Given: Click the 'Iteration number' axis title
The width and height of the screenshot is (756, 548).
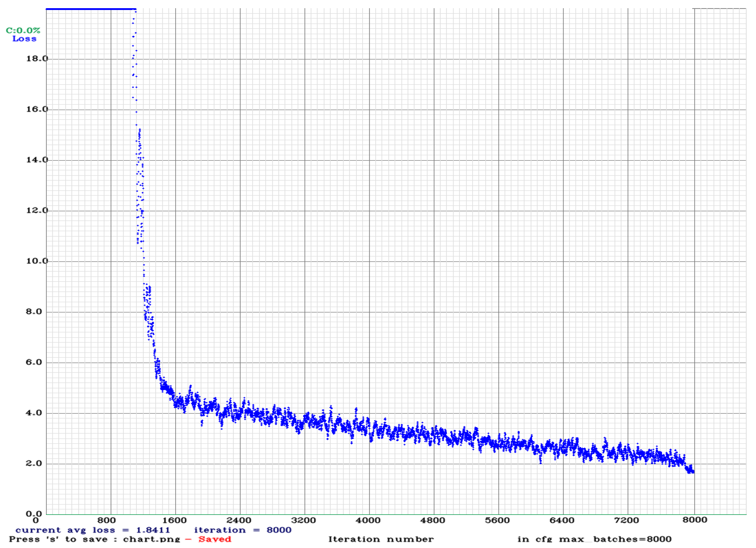Looking at the screenshot, I should coord(381,540).
